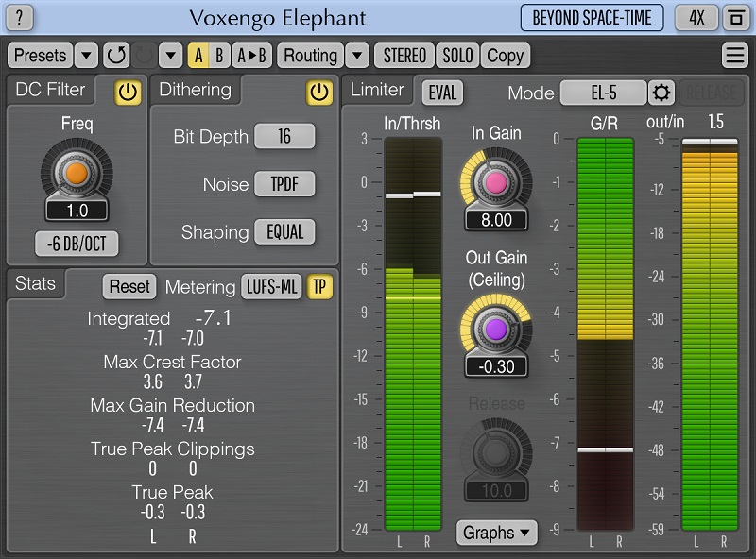756x559 pixels.
Task: Click the A▸B copy state button
Action: coord(251,56)
